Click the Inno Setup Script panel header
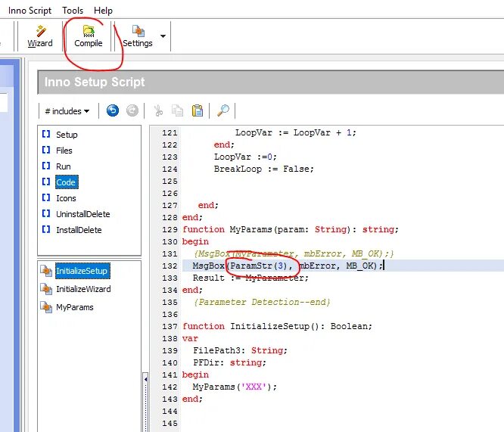 271,82
